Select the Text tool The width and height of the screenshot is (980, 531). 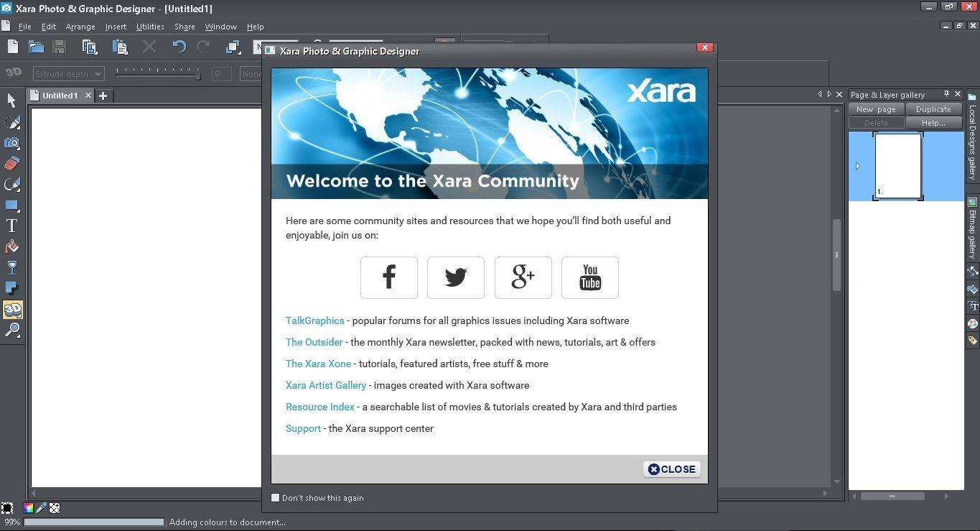point(11,226)
